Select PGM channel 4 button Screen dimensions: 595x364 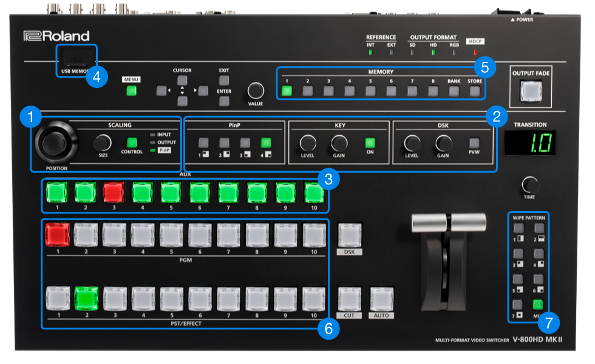[143, 235]
